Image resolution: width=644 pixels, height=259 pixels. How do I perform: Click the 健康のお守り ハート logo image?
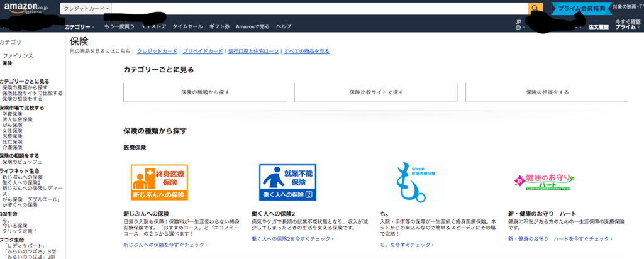tap(545, 182)
